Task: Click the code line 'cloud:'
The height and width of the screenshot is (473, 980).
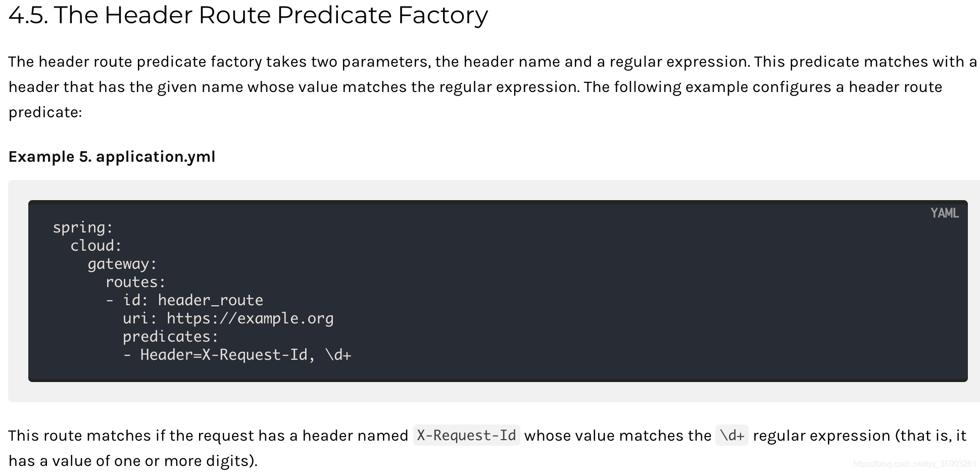Action: click(96, 246)
